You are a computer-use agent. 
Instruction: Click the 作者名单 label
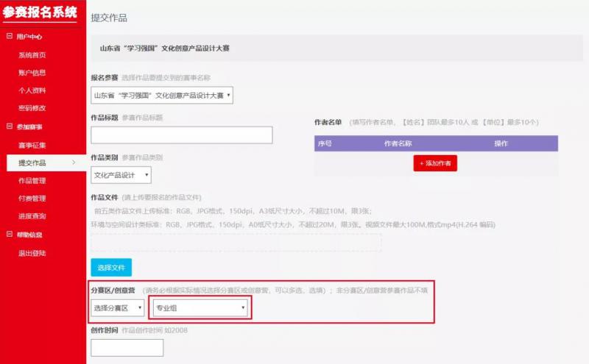pos(328,122)
